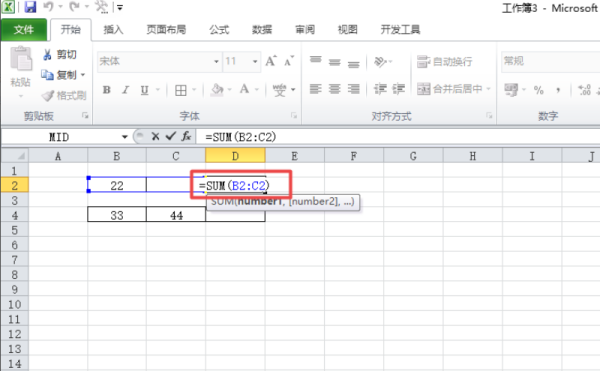Click the formula bar with =SUM(B2:C2)
The image size is (600, 371).
click(x=398, y=137)
